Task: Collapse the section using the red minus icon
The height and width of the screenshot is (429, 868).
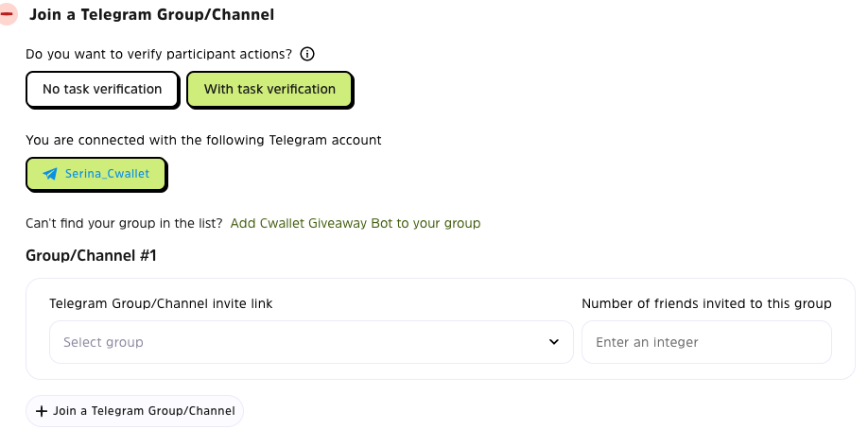Action: (x=8, y=15)
